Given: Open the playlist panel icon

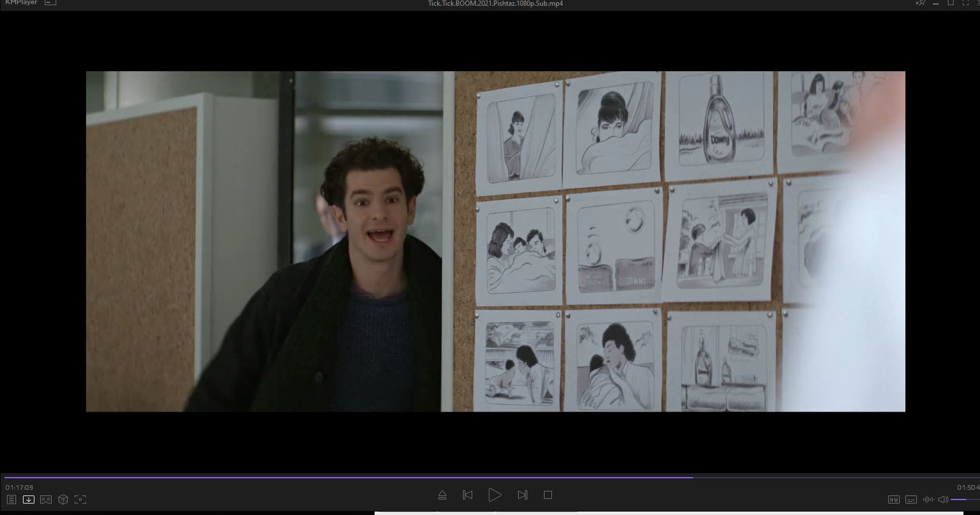Looking at the screenshot, I should (x=11, y=499).
